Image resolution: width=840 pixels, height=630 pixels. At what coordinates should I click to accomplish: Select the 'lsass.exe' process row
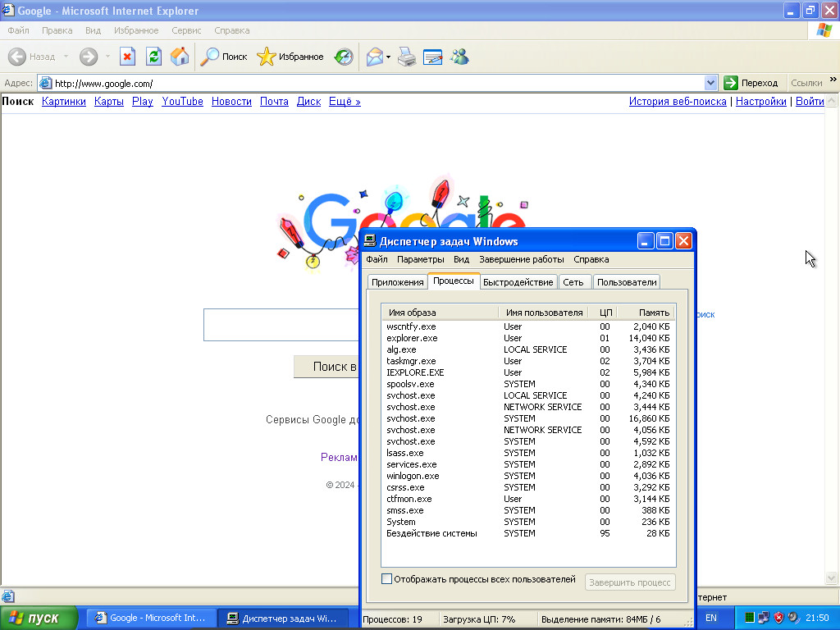point(528,453)
